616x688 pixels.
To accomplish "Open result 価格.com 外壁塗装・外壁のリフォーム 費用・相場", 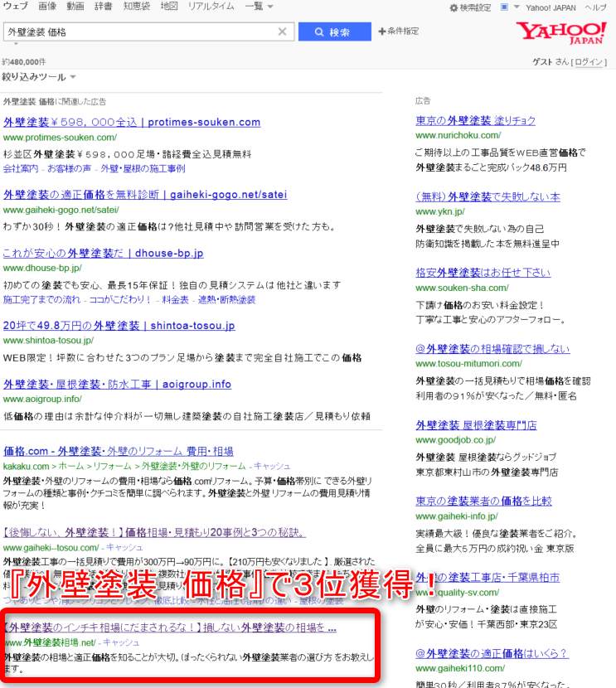I will pyautogui.click(x=119, y=451).
